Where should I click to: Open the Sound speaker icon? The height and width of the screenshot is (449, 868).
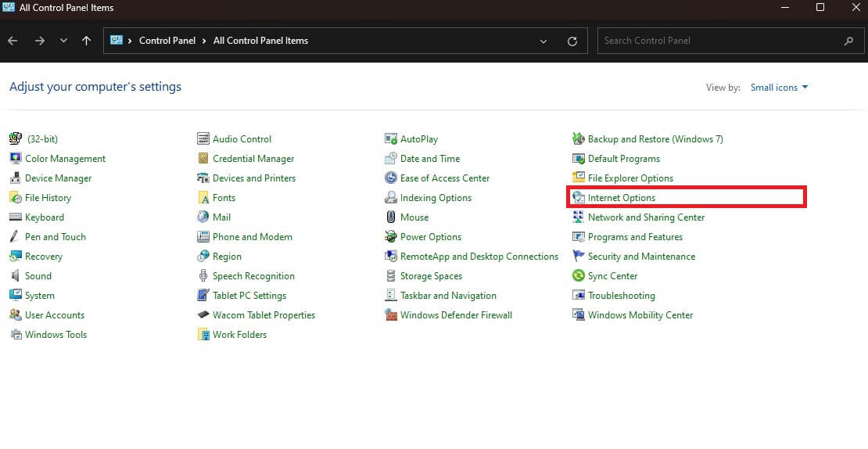pyautogui.click(x=16, y=276)
